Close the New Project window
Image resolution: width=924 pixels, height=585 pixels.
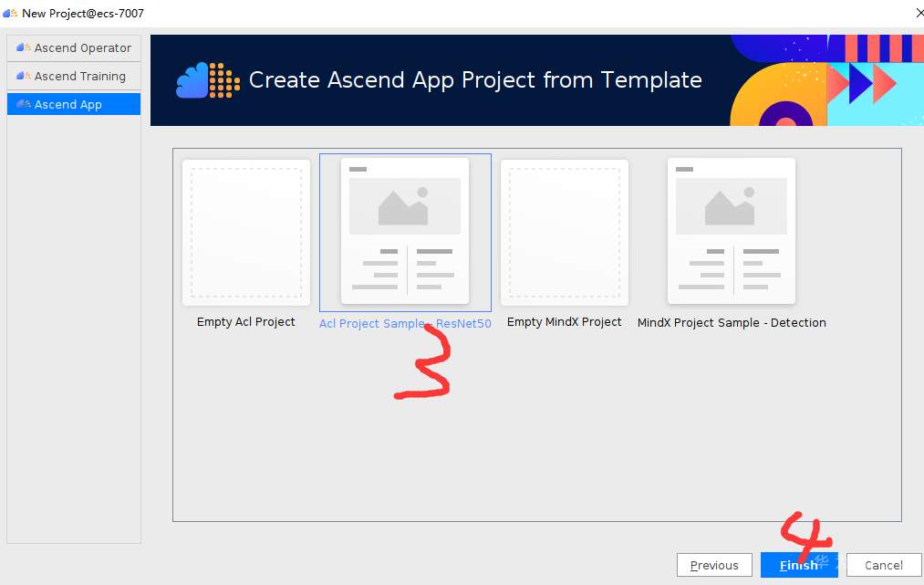tap(919, 13)
